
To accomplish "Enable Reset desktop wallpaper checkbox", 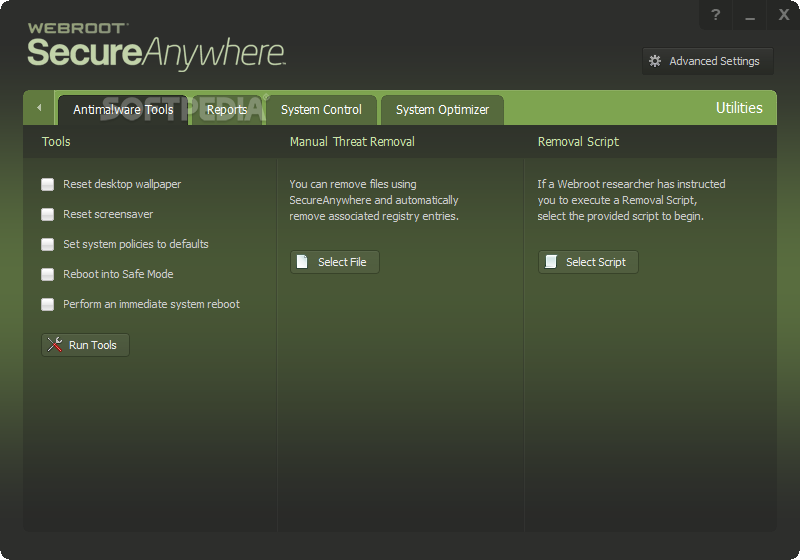I will (x=47, y=184).
